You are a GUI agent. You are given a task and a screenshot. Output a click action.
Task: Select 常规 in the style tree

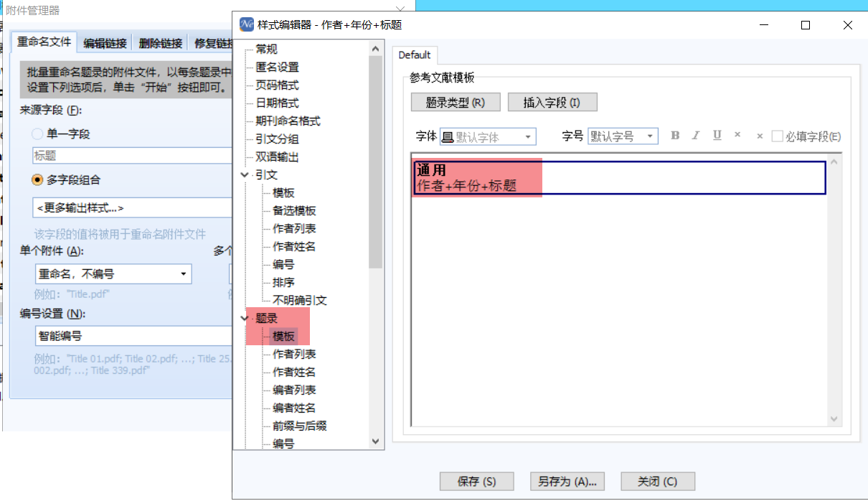[266, 49]
